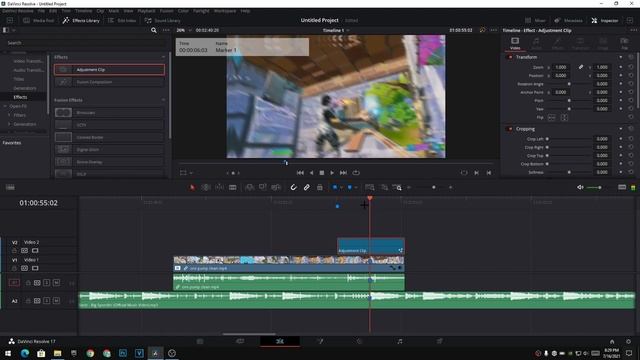Open the File menu
This screenshot has width=640, height=360.
(41, 11)
